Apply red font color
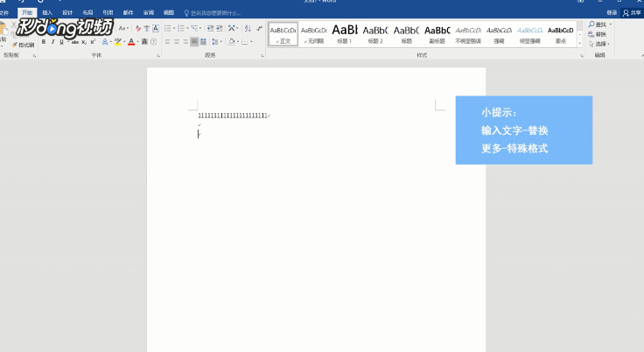Image resolution: width=644 pixels, height=352 pixels. (x=131, y=41)
